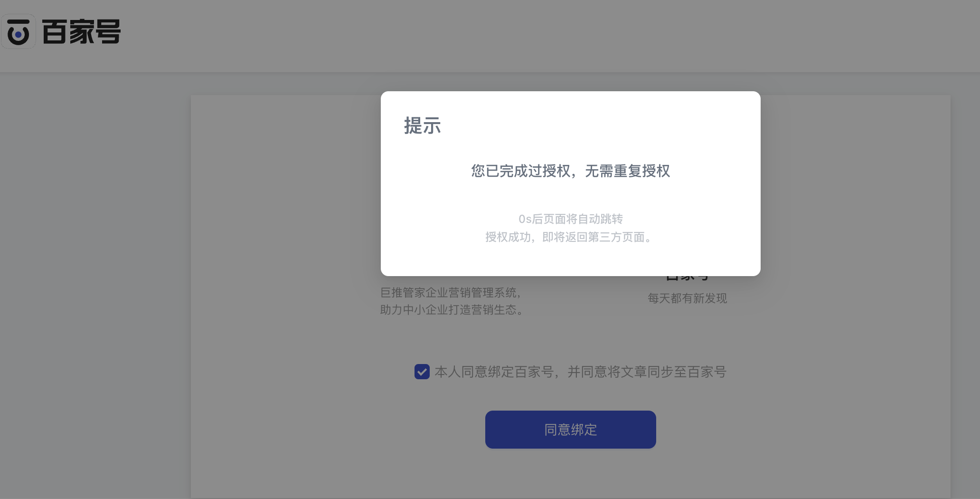The height and width of the screenshot is (499, 980).
Task: Select the 您已完成过授权，无需重复授权 message
Action: click(570, 171)
